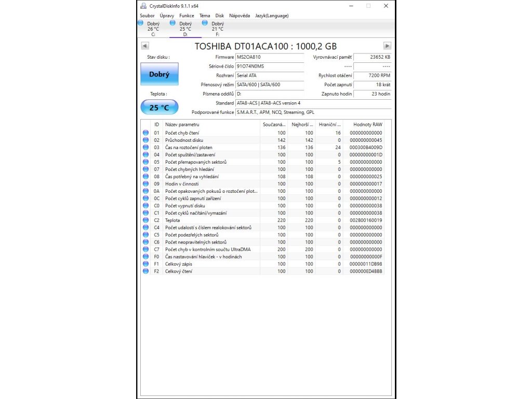This screenshot has width=532, height=399.
Task: Click the CrystalDiskInfo title bar app icon
Action: click(x=143, y=6)
